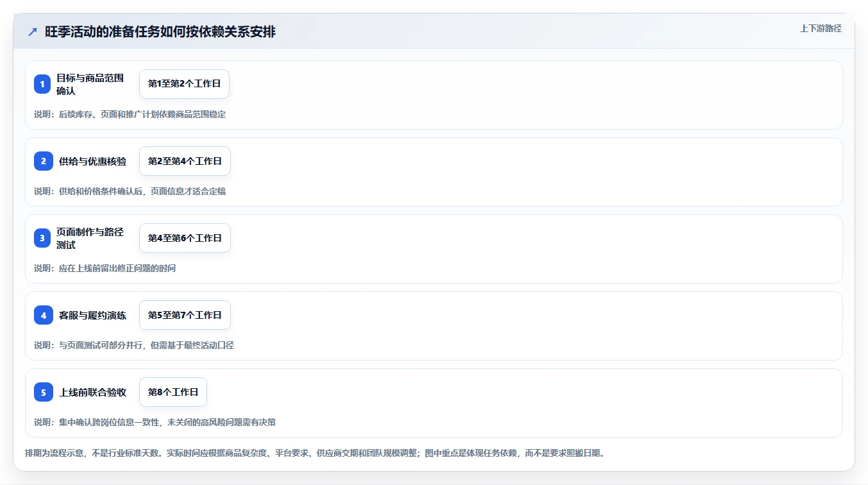Click note 后续库存、页面和推广计划依赖商品范围稳定
Image resolution: width=868 pixels, height=485 pixels.
(x=142, y=114)
